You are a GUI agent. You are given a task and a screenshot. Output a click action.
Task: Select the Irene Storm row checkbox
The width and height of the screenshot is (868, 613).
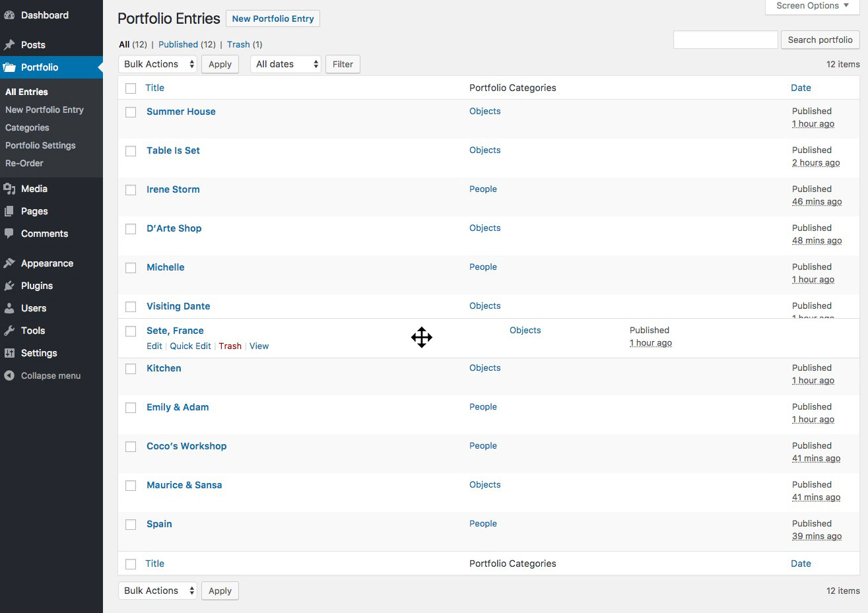pos(131,190)
